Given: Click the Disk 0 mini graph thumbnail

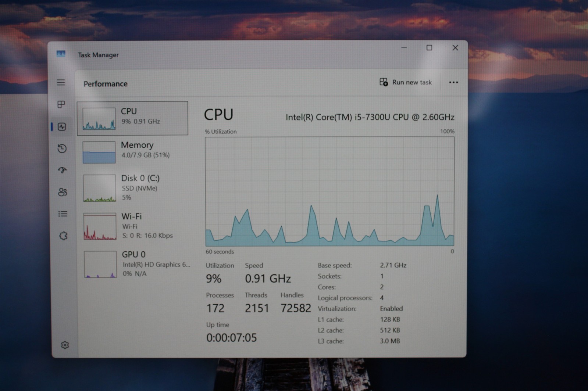Looking at the screenshot, I should (99, 188).
